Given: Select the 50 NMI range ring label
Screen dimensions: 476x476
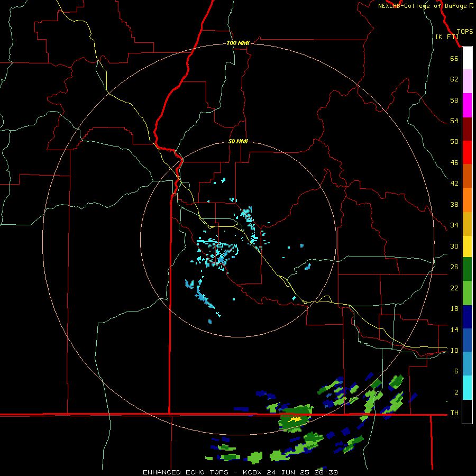Looking at the screenshot, I should [238, 141].
